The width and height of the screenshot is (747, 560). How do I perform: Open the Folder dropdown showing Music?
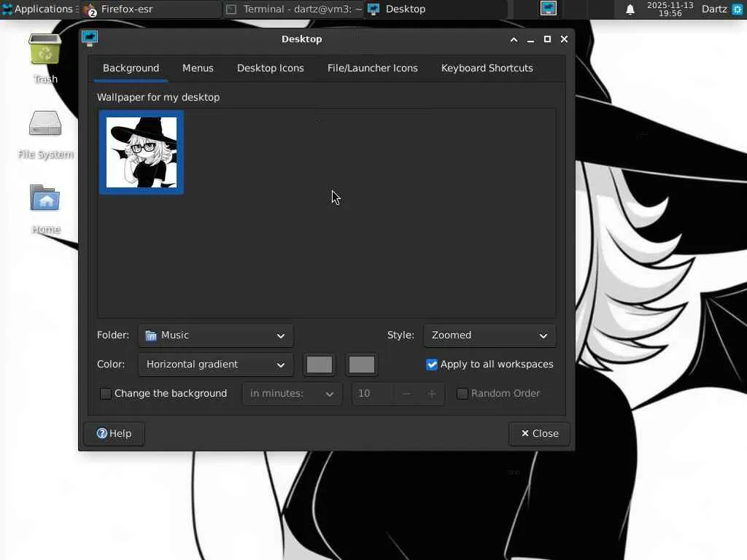point(216,335)
